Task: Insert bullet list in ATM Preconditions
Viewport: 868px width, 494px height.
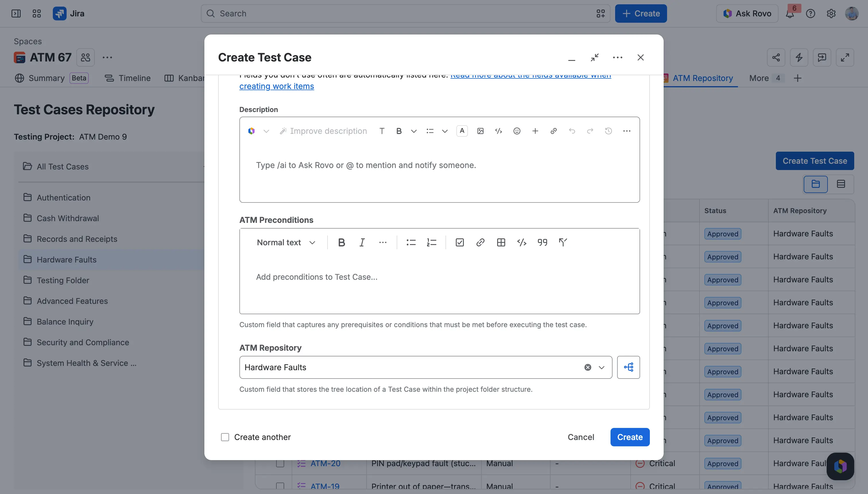Action: pos(411,242)
